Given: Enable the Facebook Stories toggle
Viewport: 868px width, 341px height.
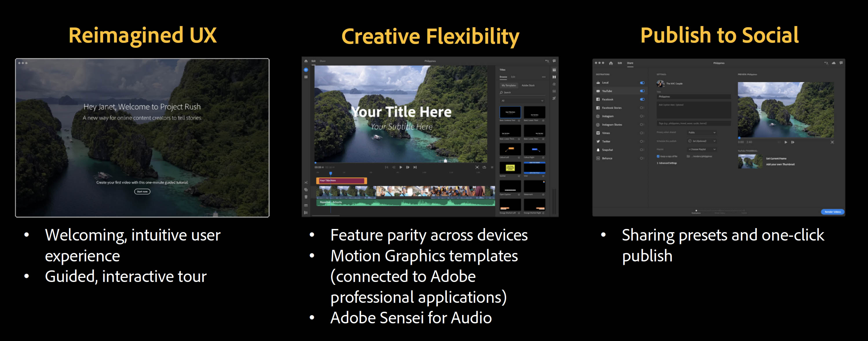Looking at the screenshot, I should [642, 108].
